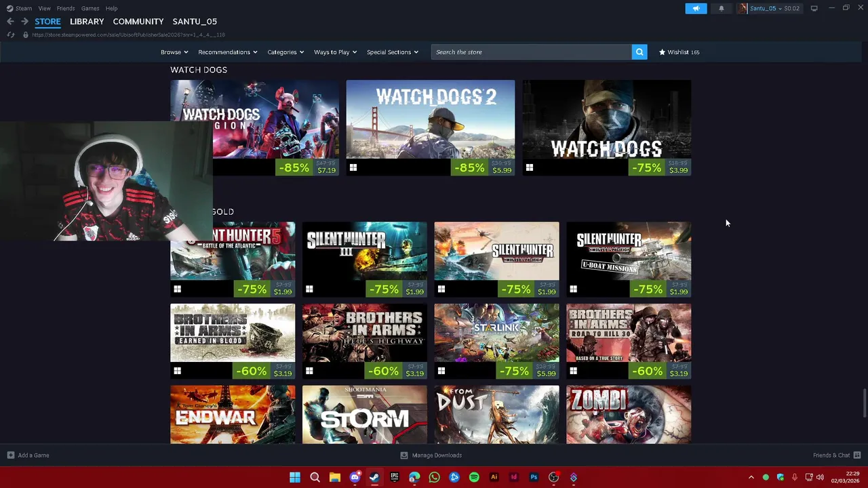Viewport: 868px width, 488px height.
Task: Expand the Browse dropdown
Action: pyautogui.click(x=174, y=52)
